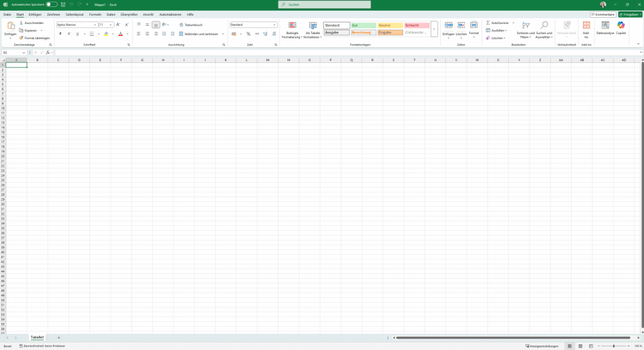Click the AutoSumme sigma icon
The width and height of the screenshot is (644, 350).
coord(488,23)
